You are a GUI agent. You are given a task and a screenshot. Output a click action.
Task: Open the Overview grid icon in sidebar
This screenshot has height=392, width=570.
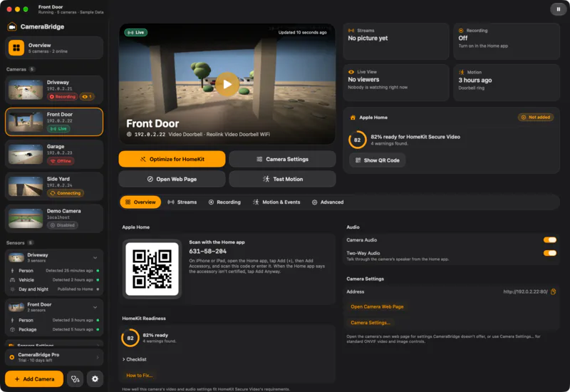point(16,48)
